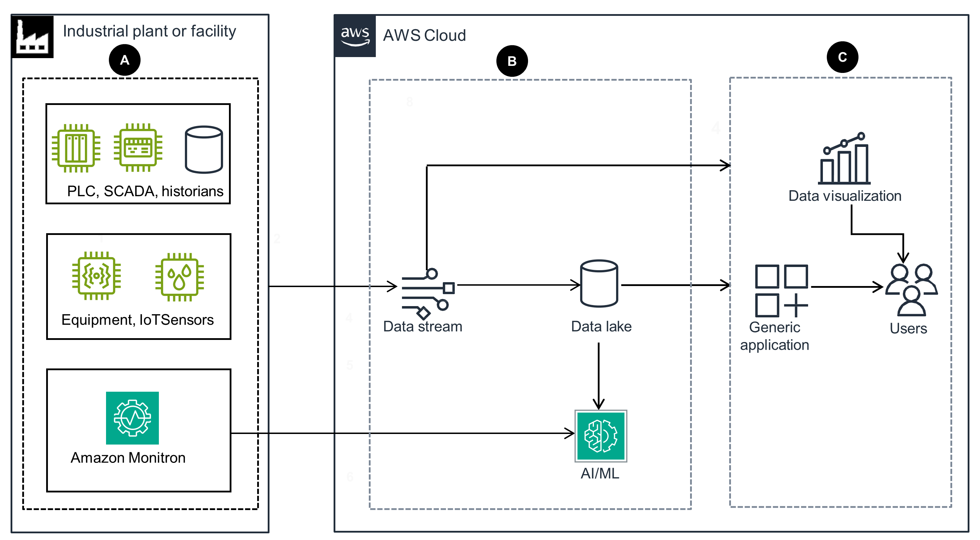Select the PLC chip icon

click(76, 149)
